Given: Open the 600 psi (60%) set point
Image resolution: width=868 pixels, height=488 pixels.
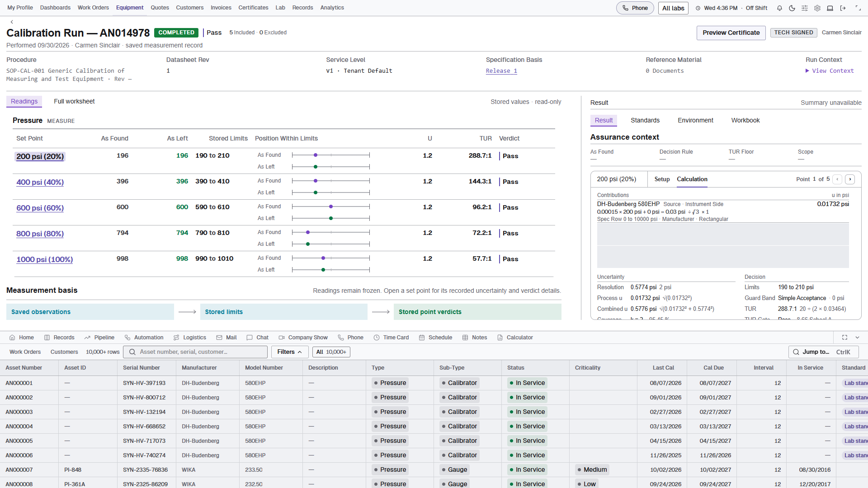Looking at the screenshot, I should point(40,208).
